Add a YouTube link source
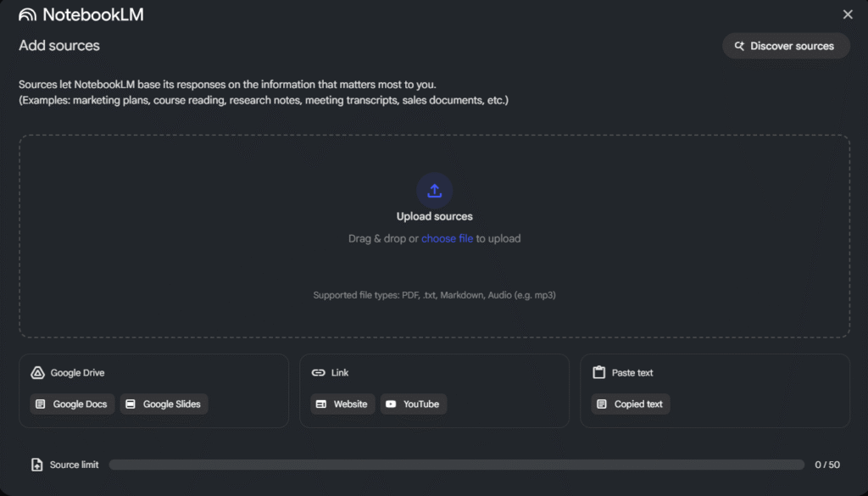This screenshot has width=868, height=496. pos(413,404)
